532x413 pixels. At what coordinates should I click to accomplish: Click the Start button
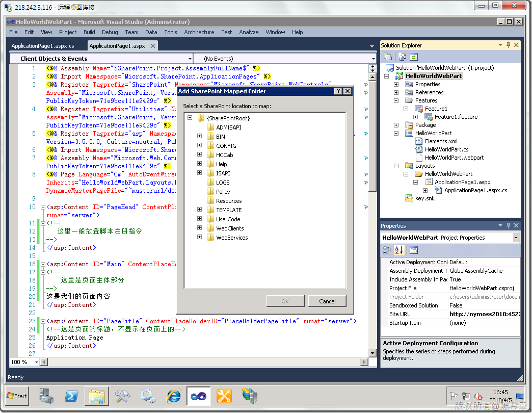tap(17, 396)
